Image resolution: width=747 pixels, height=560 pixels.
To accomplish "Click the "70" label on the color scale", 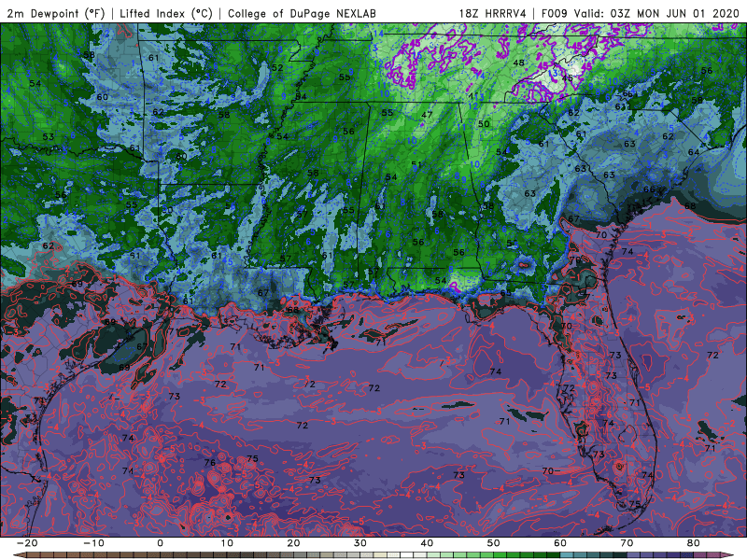I will pos(627,543).
